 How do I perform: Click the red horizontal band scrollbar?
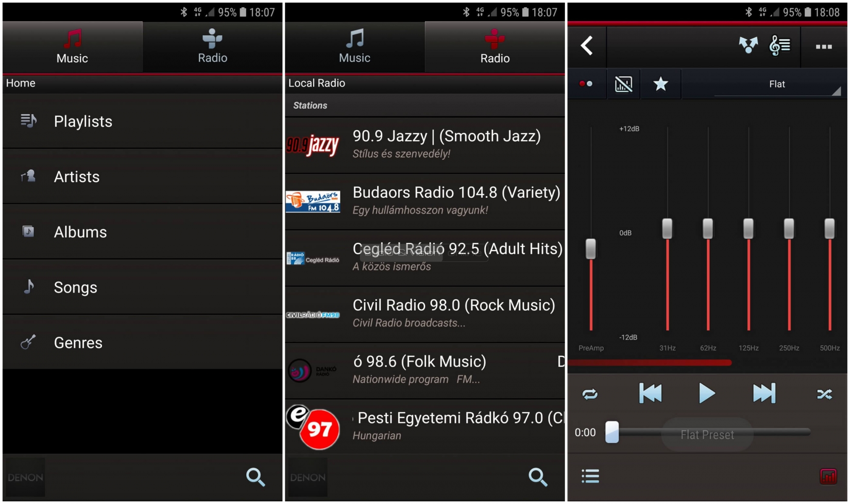(650, 363)
